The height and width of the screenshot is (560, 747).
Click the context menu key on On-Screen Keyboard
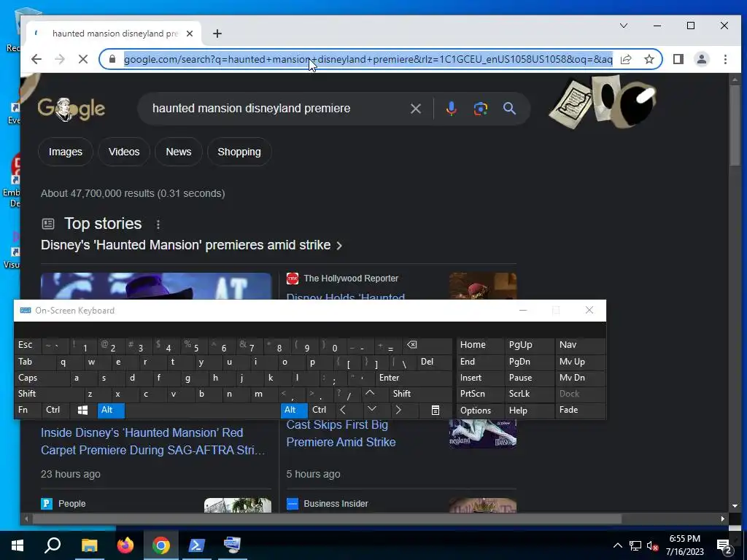pyautogui.click(x=435, y=410)
